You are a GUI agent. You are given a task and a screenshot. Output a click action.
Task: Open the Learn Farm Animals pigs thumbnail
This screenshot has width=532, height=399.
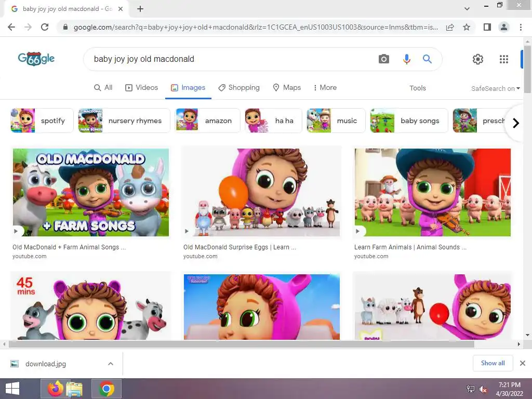[x=433, y=192]
